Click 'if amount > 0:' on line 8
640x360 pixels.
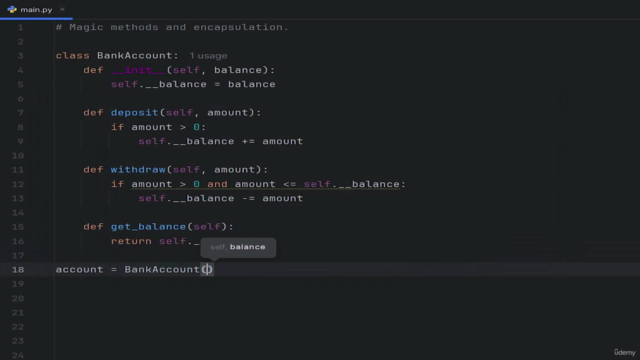tap(158, 127)
